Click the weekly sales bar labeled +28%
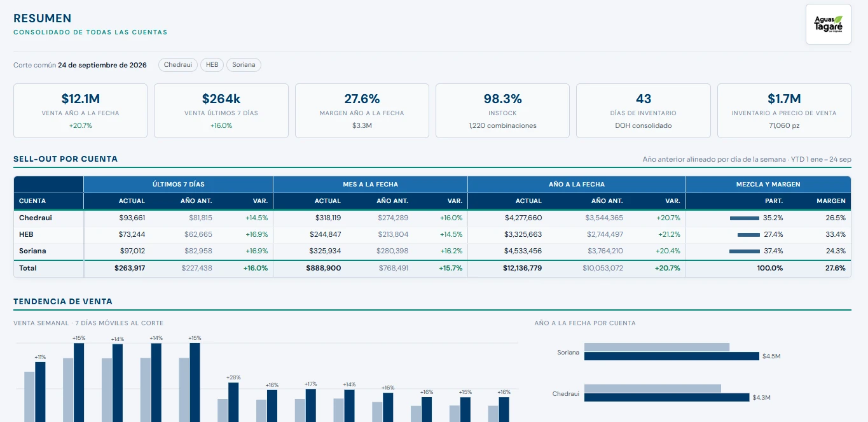Image resolution: width=868 pixels, height=422 pixels. pyautogui.click(x=233, y=402)
